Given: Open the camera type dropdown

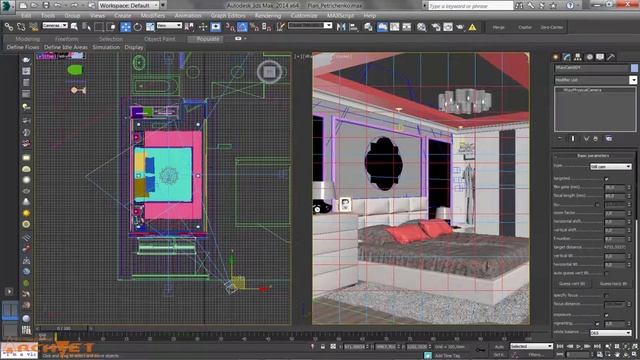Looking at the screenshot, I should pyautogui.click(x=611, y=166).
